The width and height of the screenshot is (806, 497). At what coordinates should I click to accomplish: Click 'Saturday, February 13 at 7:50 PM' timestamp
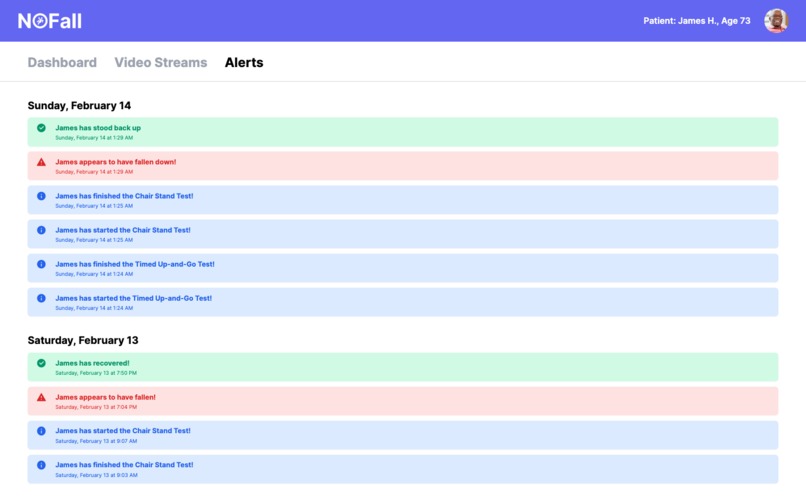tap(96, 373)
